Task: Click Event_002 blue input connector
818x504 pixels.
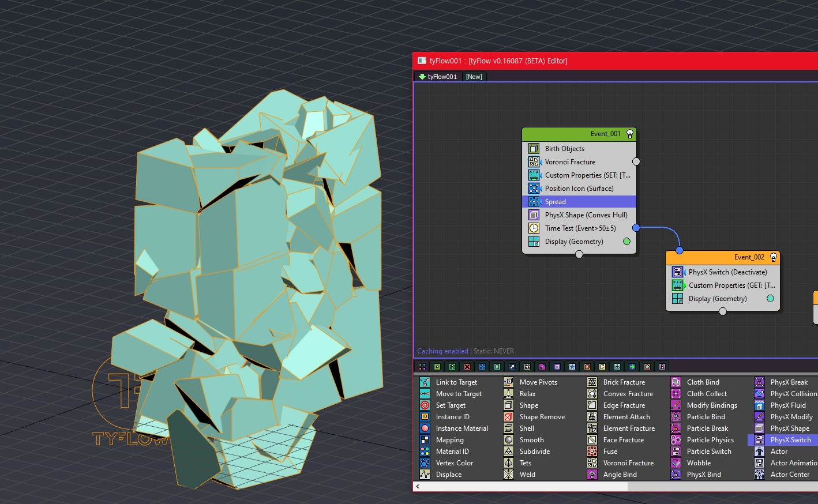Action: pos(680,250)
